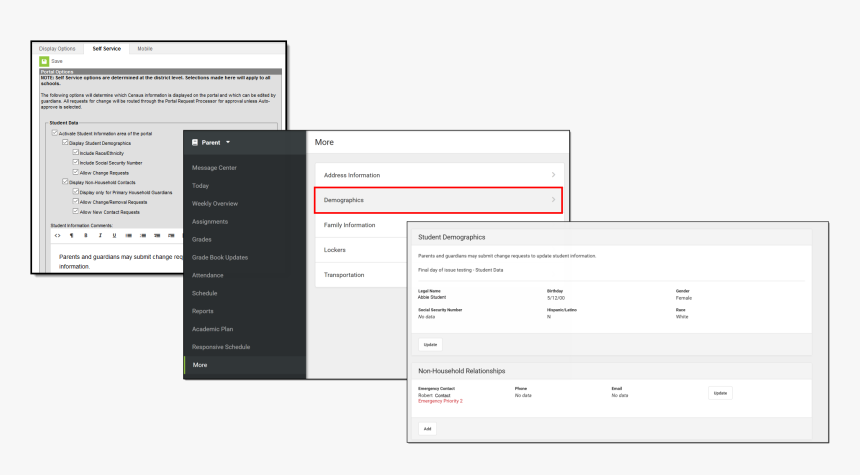Open Academic Plan in sidebar

[212, 329]
